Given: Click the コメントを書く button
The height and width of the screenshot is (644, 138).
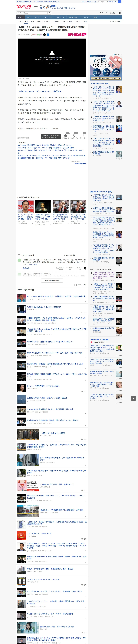Looking at the screenshot, I should click(69, 255).
